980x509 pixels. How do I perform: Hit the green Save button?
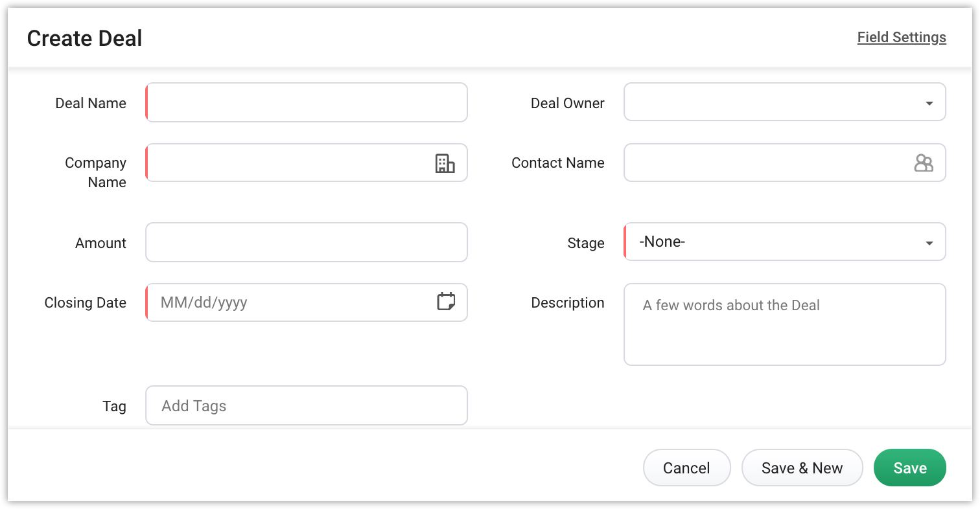point(909,468)
